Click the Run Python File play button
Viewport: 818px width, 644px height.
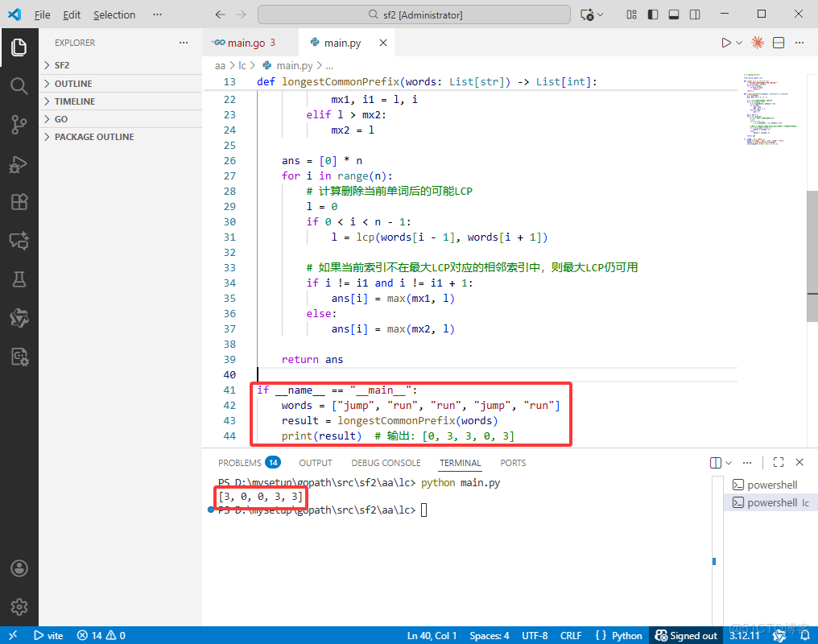(x=726, y=43)
